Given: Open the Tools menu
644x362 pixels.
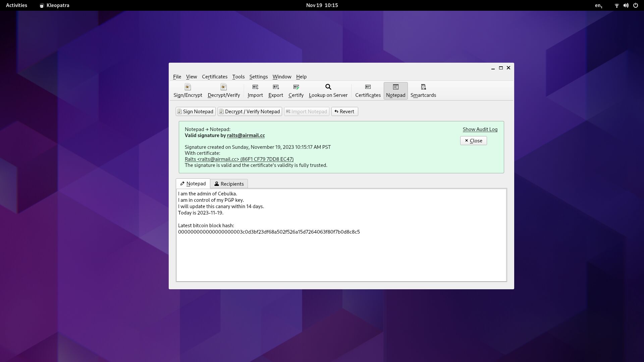Looking at the screenshot, I should (x=238, y=76).
